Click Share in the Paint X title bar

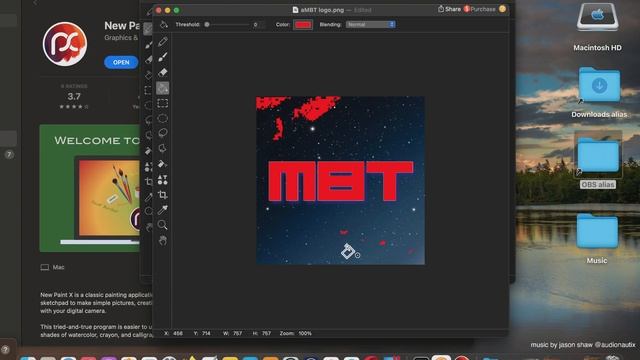pos(449,9)
